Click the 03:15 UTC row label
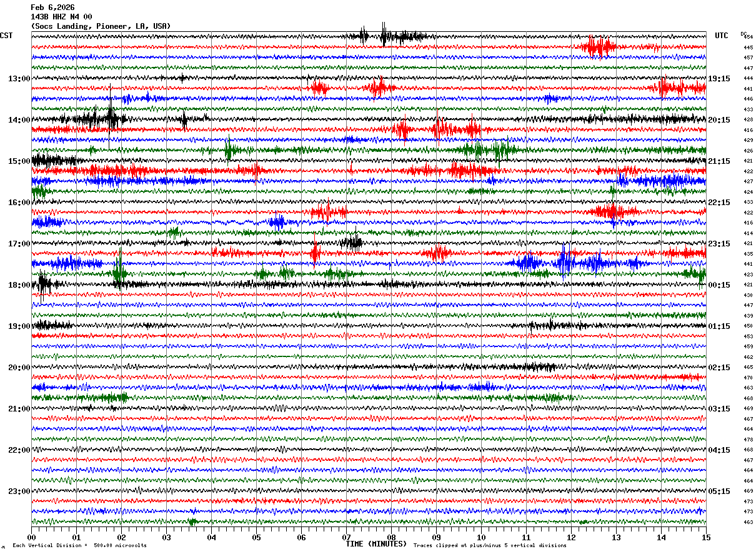 coord(719,409)
